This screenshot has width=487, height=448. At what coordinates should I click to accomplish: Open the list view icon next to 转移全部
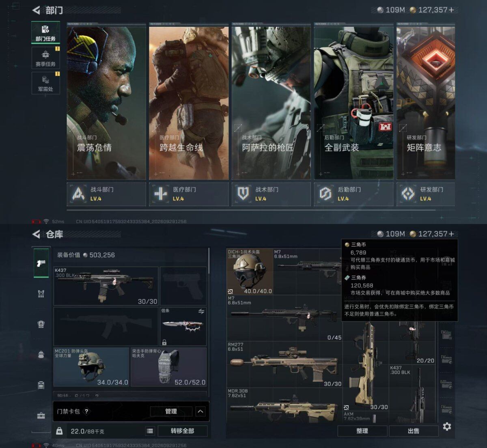(150, 431)
